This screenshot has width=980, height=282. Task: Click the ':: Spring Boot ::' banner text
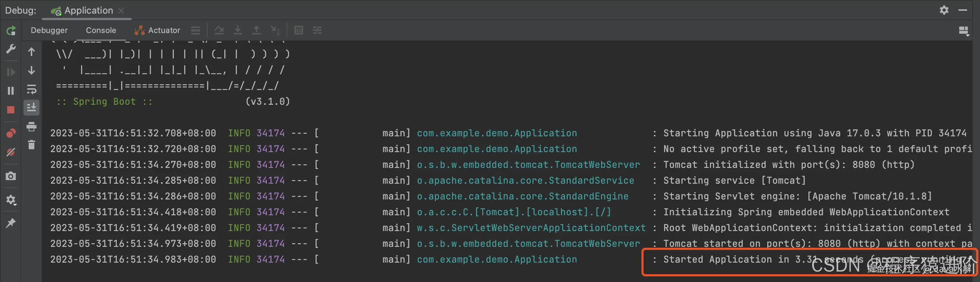104,102
